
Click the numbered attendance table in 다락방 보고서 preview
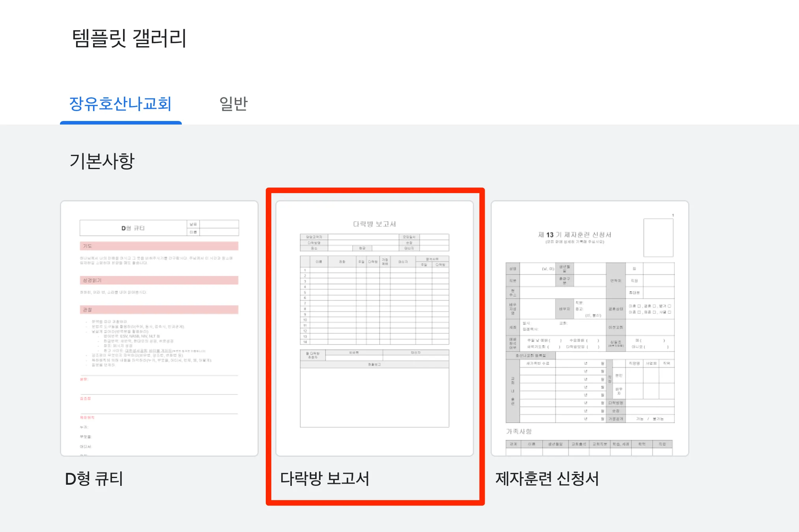pyautogui.click(x=374, y=300)
